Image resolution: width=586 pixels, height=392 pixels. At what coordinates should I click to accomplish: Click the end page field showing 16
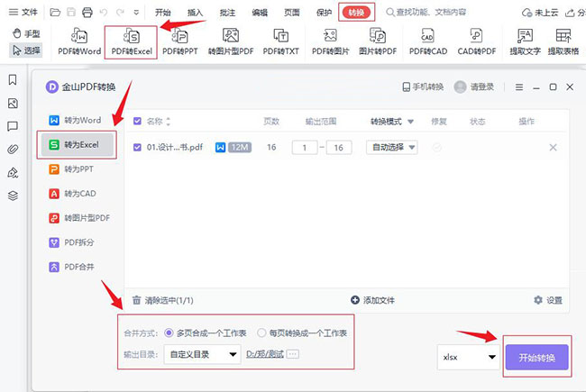click(x=339, y=148)
